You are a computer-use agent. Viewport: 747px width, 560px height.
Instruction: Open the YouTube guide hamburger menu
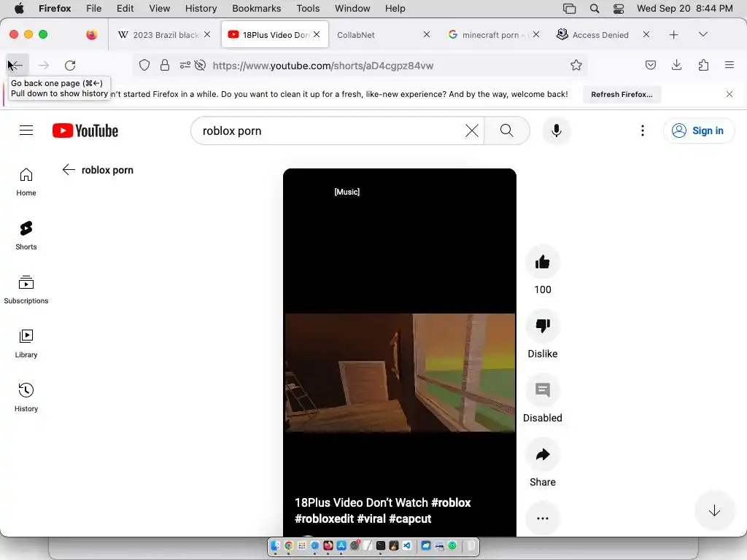[26, 131]
